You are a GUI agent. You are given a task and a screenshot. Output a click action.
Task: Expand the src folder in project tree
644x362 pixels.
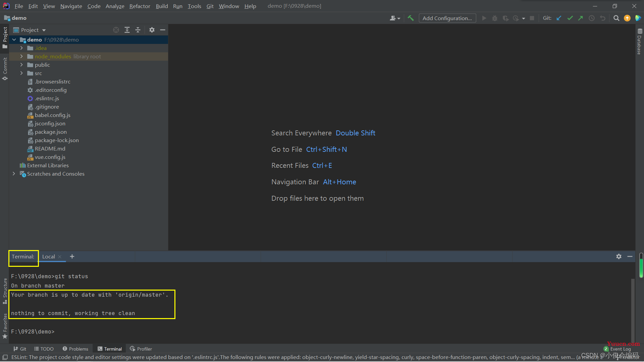pyautogui.click(x=21, y=73)
